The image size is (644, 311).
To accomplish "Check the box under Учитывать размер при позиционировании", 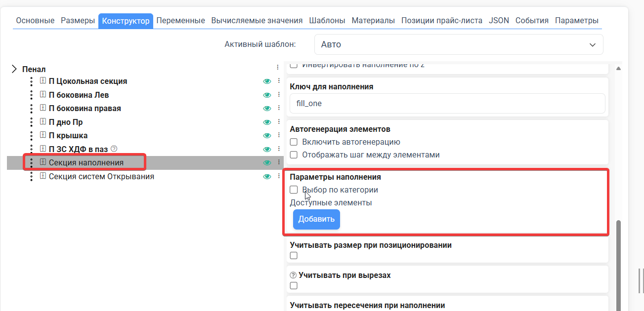I will point(294,256).
